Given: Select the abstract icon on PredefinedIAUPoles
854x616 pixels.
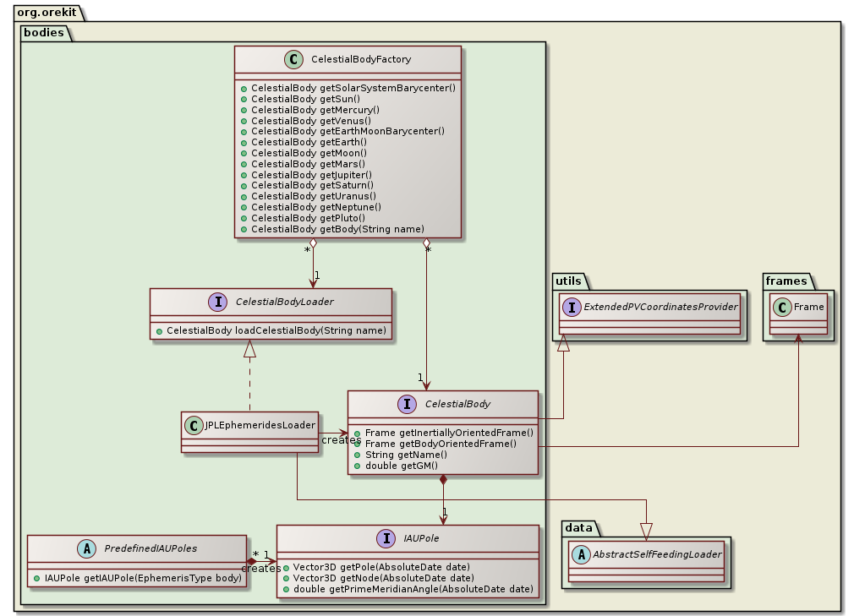Looking at the screenshot, I should [86, 548].
